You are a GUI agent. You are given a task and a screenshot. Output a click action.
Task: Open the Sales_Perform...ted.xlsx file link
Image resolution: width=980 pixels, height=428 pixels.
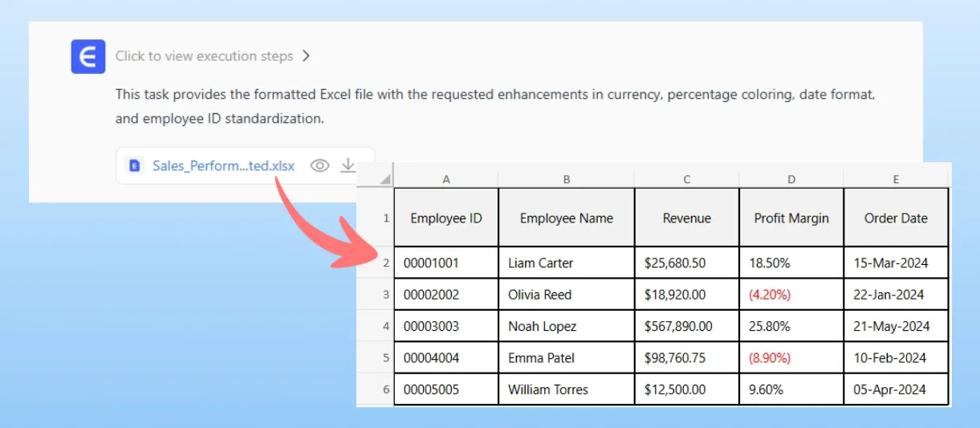[223, 166]
